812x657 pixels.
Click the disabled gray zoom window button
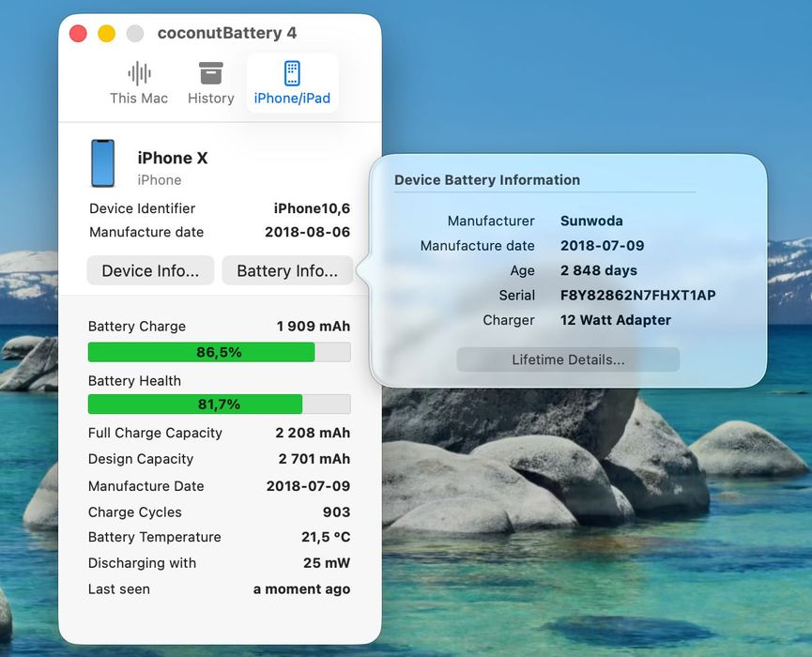135,33
